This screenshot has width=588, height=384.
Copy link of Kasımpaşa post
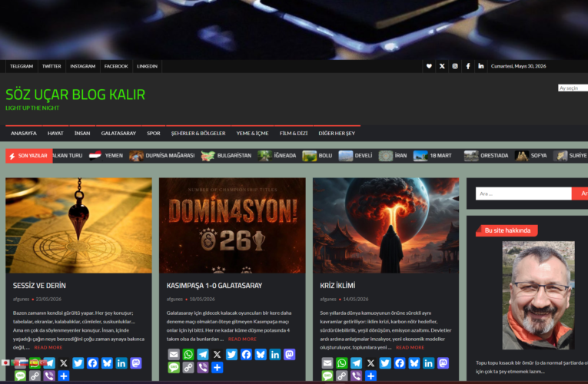coord(188,368)
